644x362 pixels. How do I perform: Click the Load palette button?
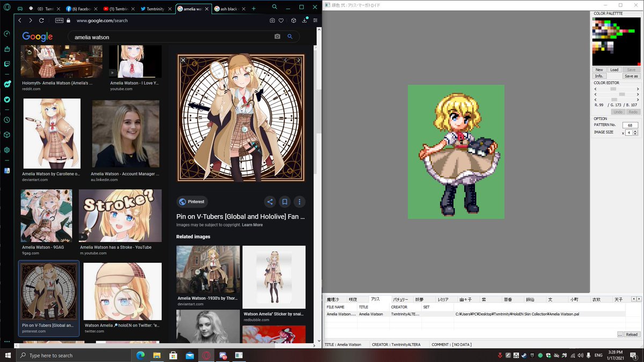(614, 70)
